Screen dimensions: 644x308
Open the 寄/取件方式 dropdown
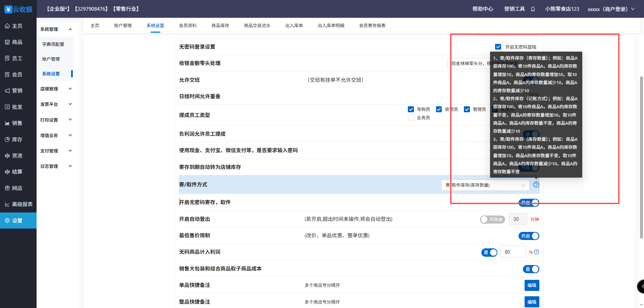485,185
